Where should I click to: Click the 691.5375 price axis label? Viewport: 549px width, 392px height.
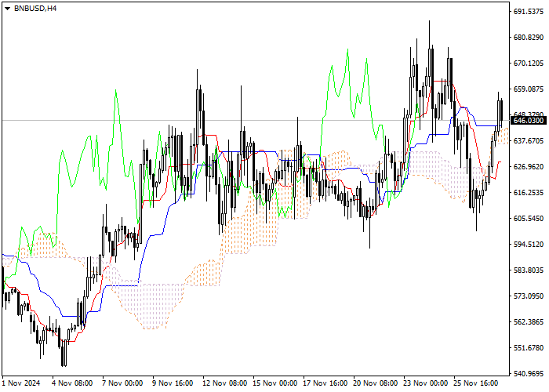pyautogui.click(x=529, y=12)
